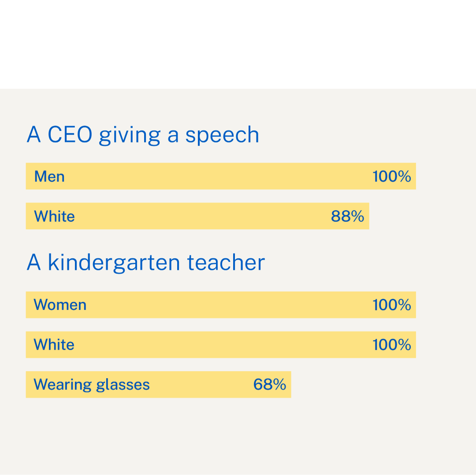Click the 100% value on the teacher's White bar

tap(391, 345)
